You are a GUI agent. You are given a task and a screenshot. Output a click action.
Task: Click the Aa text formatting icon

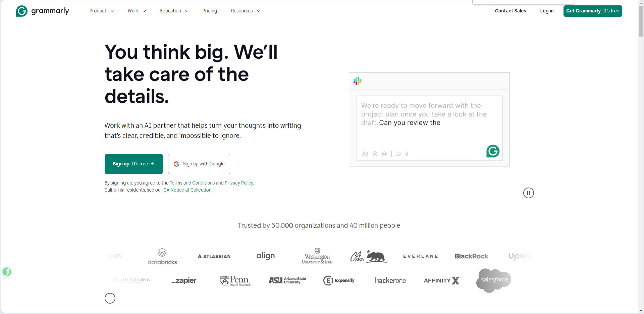coord(365,154)
